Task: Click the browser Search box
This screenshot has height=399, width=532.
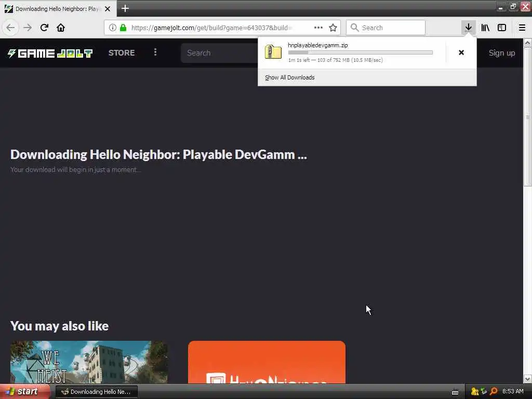Action: (x=385, y=28)
